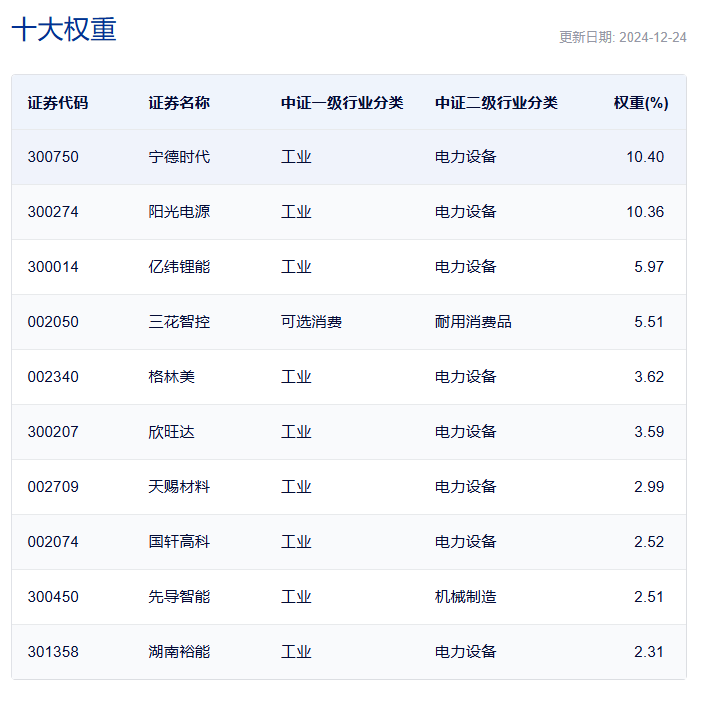Select stock code 300750
The width and height of the screenshot is (703, 709).
pyautogui.click(x=53, y=157)
